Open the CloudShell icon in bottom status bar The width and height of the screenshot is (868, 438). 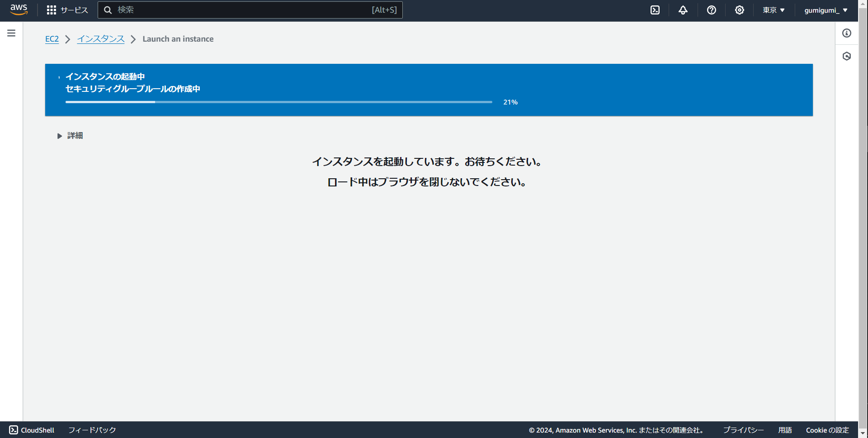click(14, 430)
